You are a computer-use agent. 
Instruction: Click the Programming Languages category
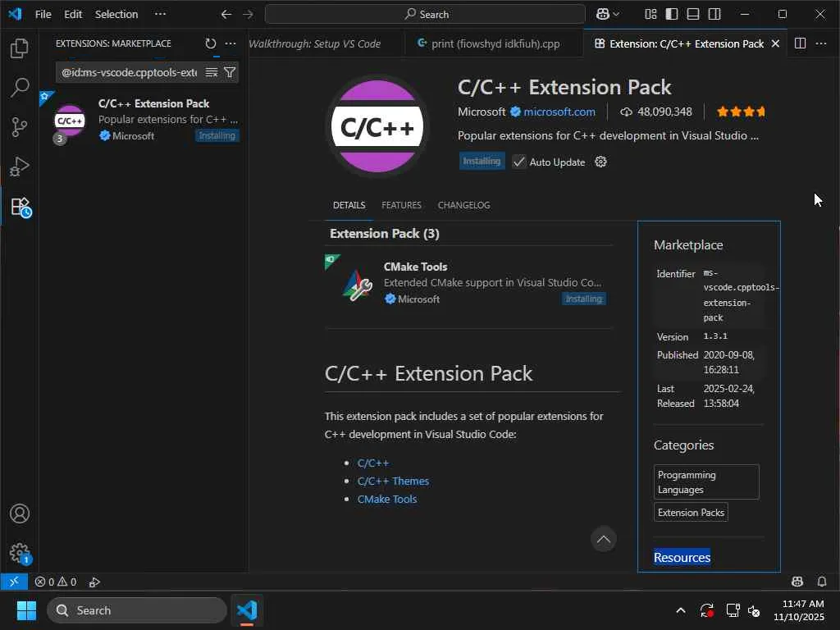706,482
